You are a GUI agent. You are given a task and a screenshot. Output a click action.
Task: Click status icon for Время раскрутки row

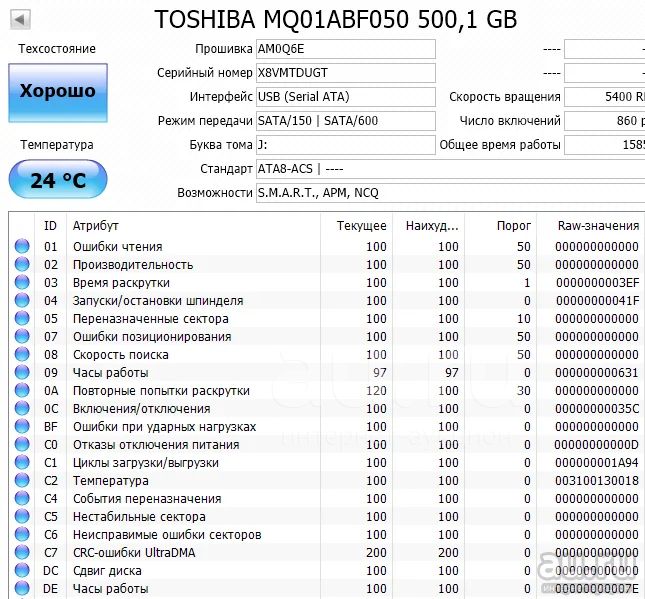[x=22, y=282]
